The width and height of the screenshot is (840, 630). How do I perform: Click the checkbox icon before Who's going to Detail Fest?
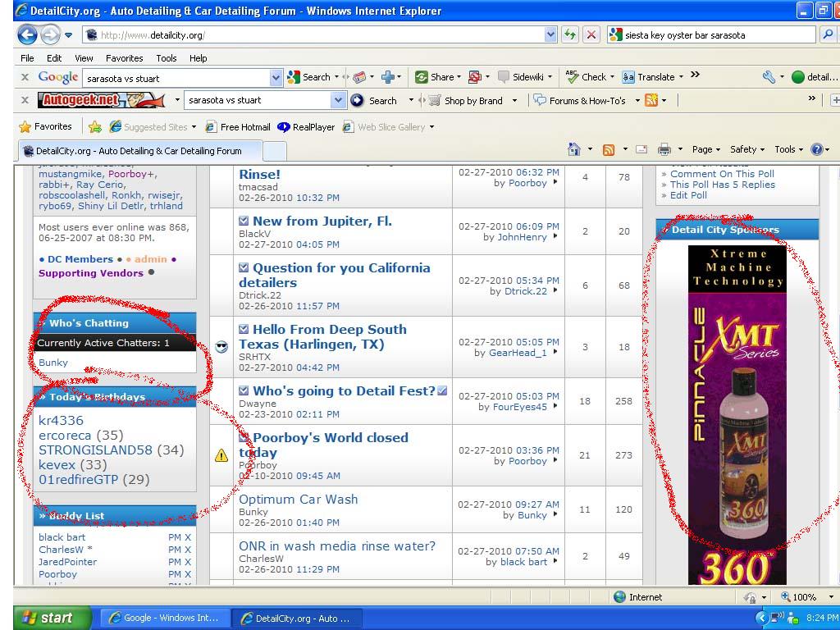244,390
